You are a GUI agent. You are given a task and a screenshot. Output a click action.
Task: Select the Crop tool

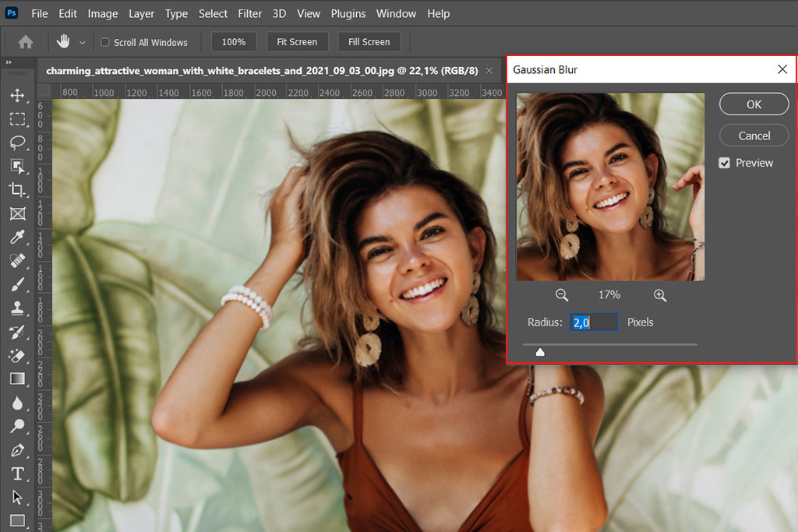click(x=17, y=190)
